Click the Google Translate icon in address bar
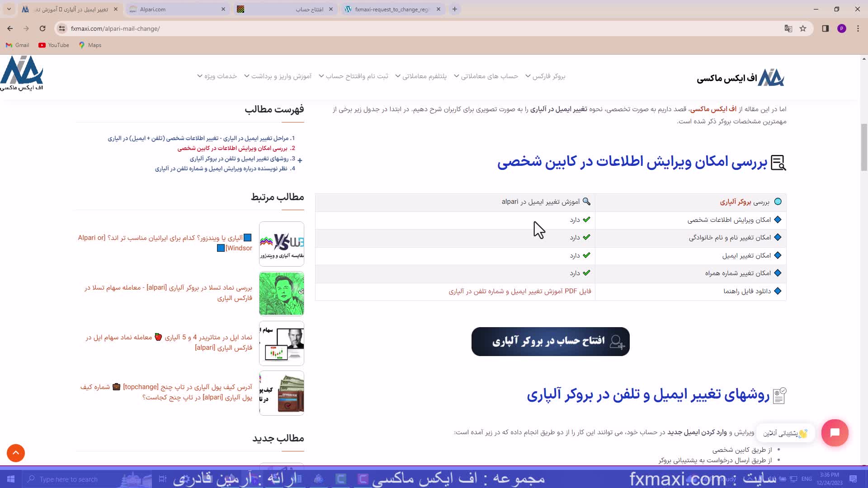The image size is (868, 488). (x=788, y=28)
